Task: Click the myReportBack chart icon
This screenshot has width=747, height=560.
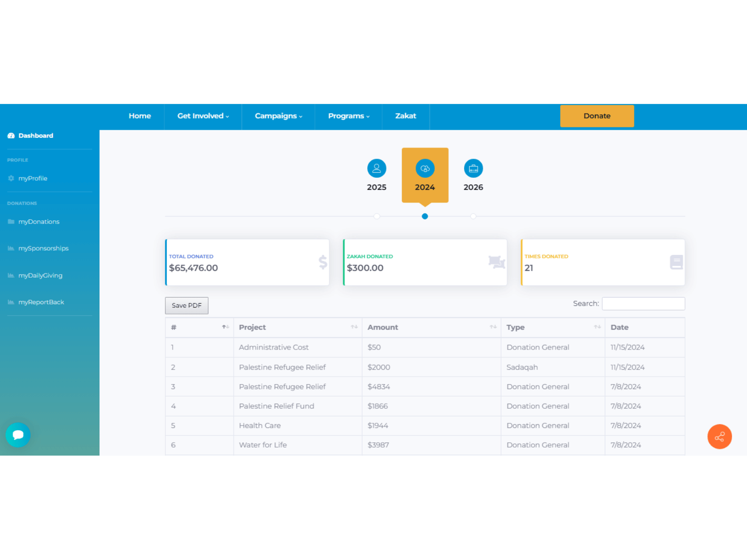Action: [x=11, y=302]
